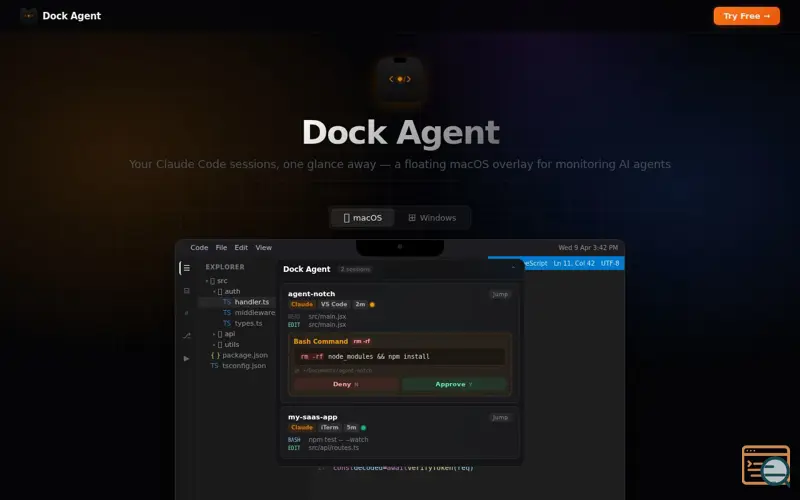Screen dimensions: 800x500
Task: Click the VS Code tag
Action: click(x=334, y=304)
